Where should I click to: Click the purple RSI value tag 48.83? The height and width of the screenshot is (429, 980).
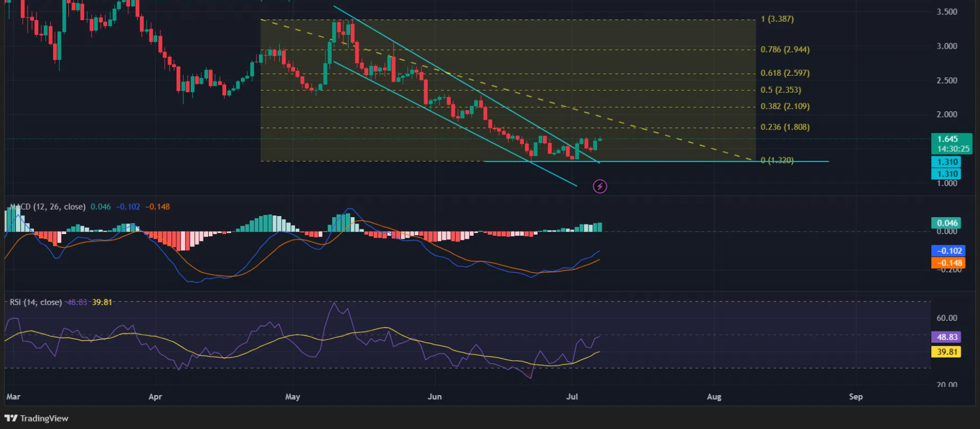[947, 337]
